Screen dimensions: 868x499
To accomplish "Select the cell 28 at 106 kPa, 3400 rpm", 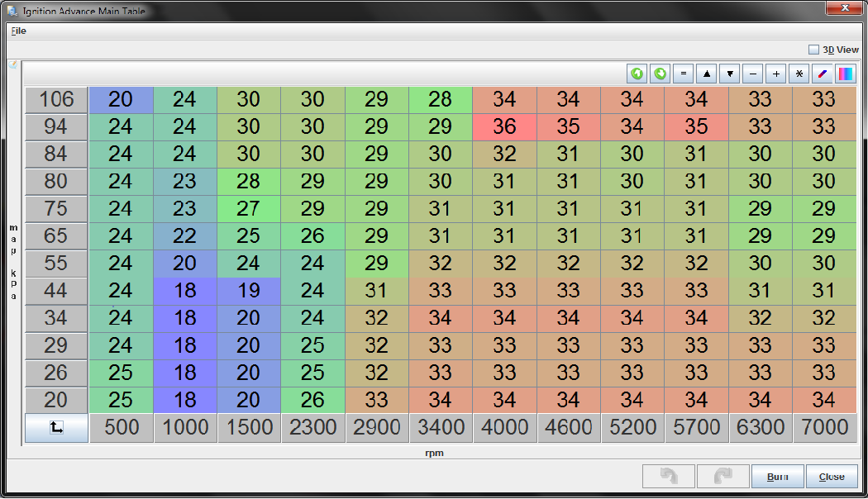I will (441, 100).
